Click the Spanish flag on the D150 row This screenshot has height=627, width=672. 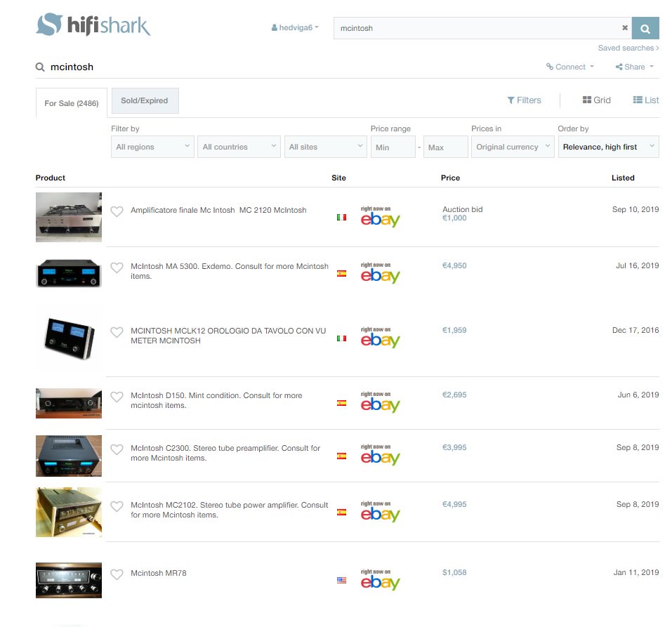(x=341, y=403)
